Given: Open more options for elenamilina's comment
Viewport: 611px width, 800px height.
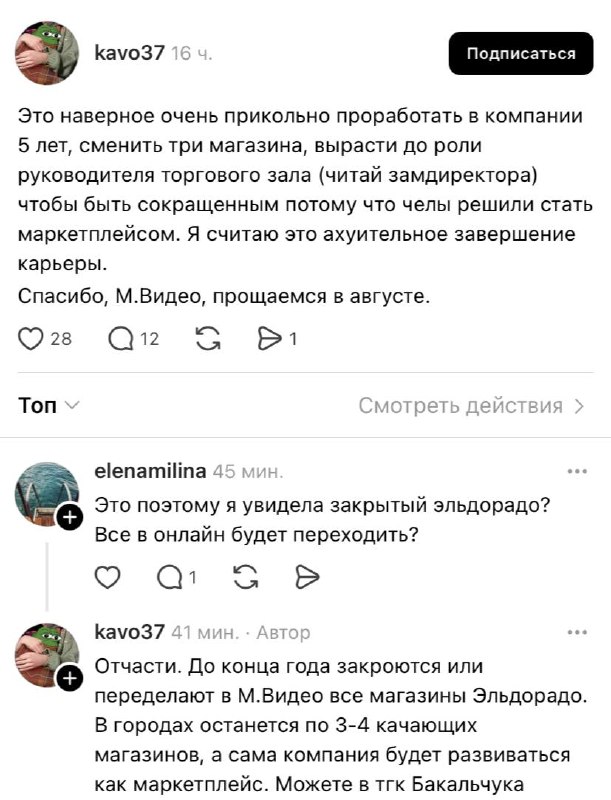Looking at the screenshot, I should pos(577,471).
